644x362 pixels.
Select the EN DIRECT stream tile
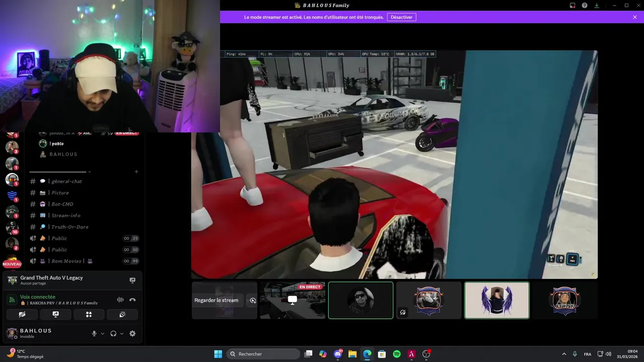tap(292, 300)
